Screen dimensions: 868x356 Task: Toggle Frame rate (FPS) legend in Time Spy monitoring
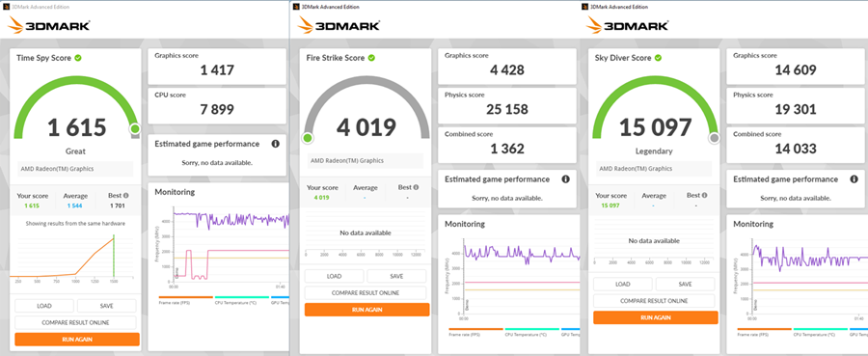(186, 300)
